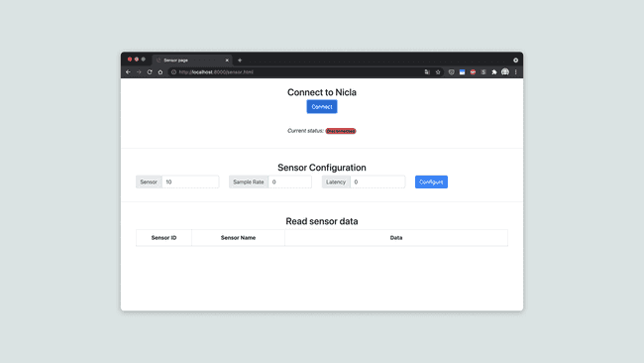
Task: Open the S extension icon
Action: [x=483, y=72]
